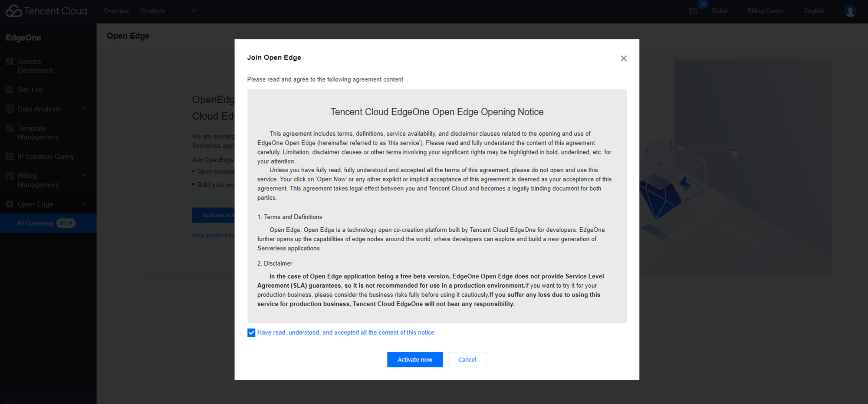The width and height of the screenshot is (868, 404).
Task: Open Service Dashboard in sidebar
Action: tap(35, 66)
